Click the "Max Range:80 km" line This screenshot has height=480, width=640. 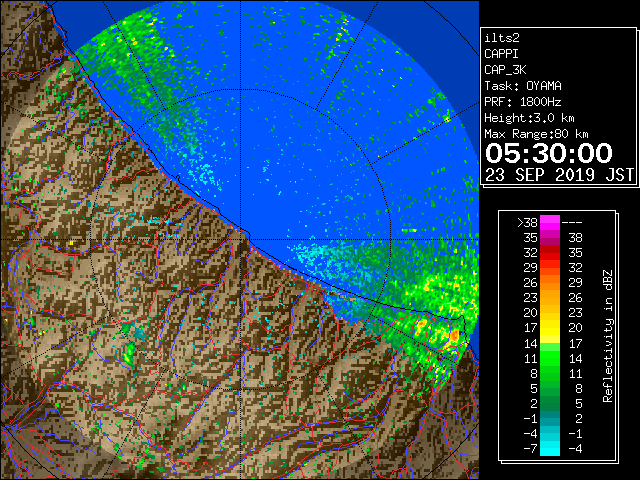(x=536, y=134)
